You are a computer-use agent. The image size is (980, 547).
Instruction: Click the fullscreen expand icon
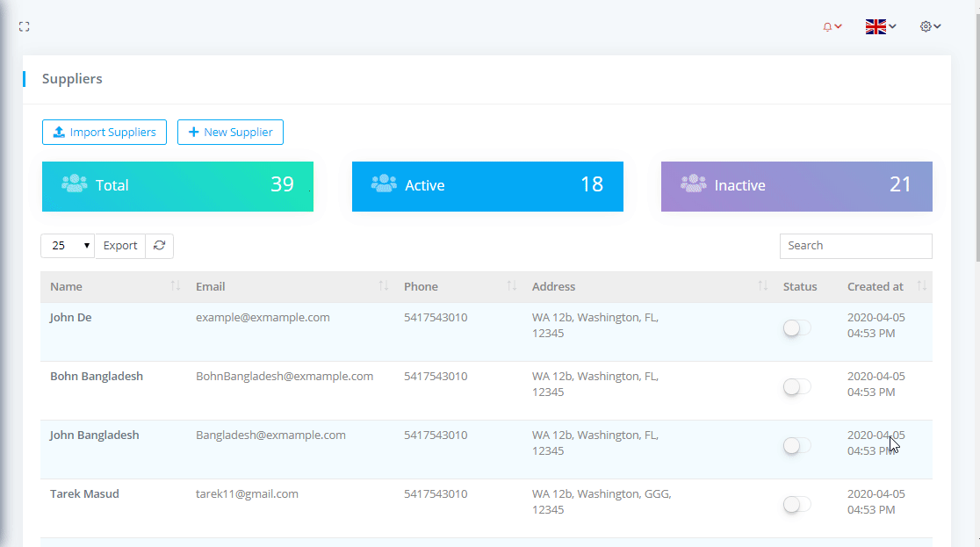(25, 27)
